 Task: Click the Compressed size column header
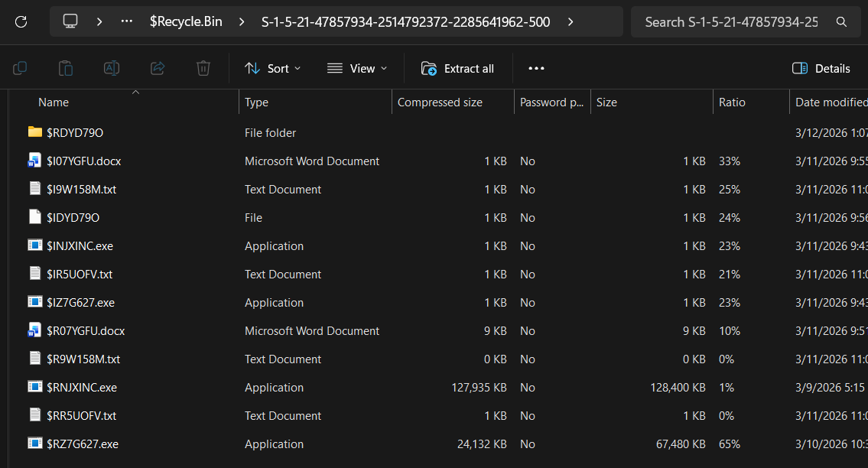coord(440,102)
